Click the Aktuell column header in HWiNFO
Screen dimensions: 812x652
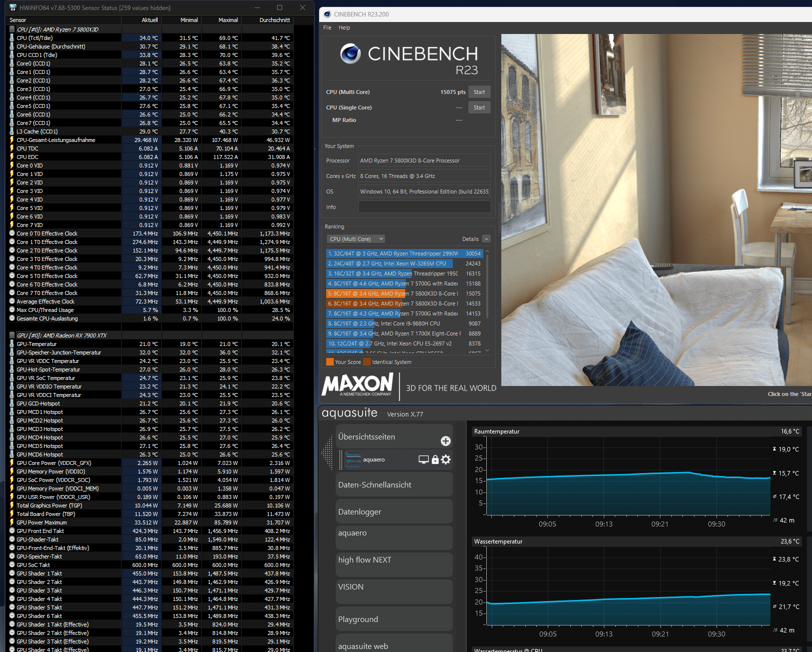(141, 20)
